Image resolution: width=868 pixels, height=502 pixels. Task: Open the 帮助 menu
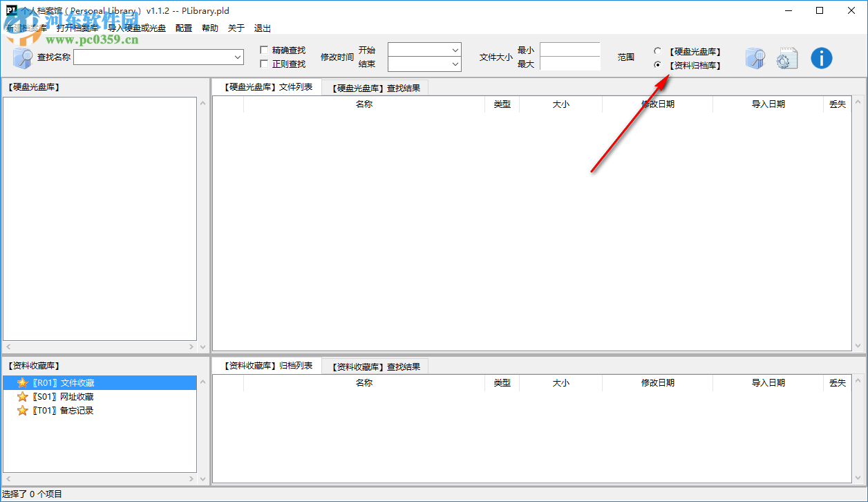(209, 28)
